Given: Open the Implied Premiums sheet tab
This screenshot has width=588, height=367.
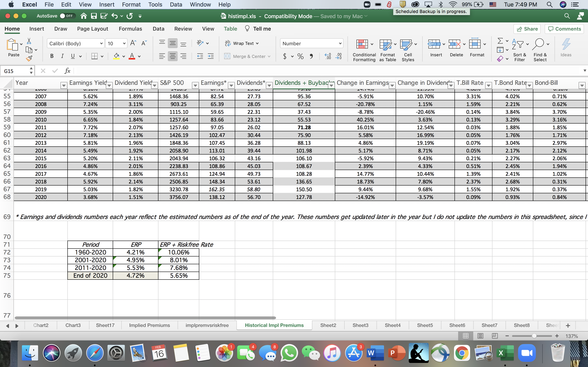Looking at the screenshot, I should pyautogui.click(x=149, y=325).
